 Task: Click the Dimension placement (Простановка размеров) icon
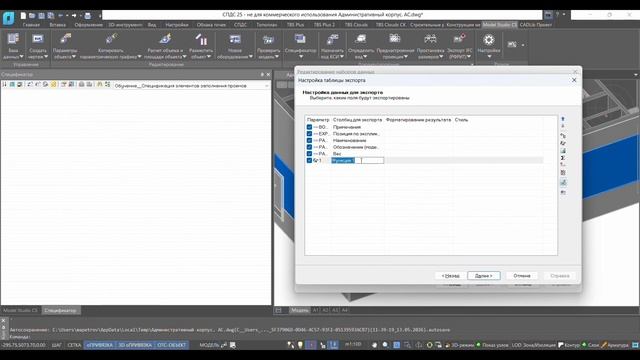point(430,39)
